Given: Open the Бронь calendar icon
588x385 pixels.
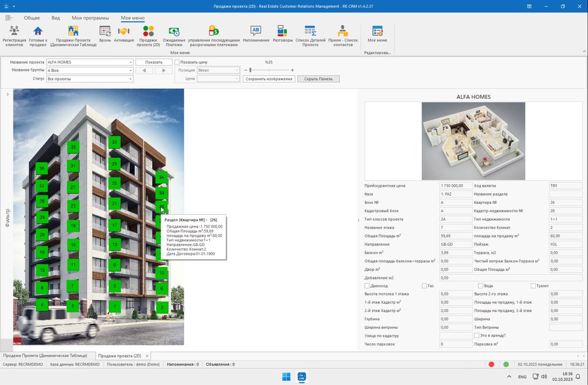Looking at the screenshot, I should [105, 31].
